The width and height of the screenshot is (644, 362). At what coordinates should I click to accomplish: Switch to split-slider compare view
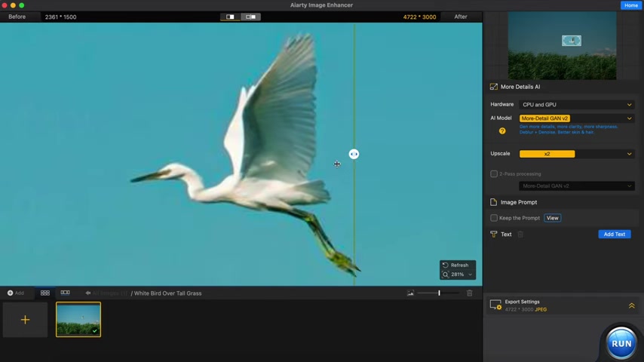coord(230,17)
